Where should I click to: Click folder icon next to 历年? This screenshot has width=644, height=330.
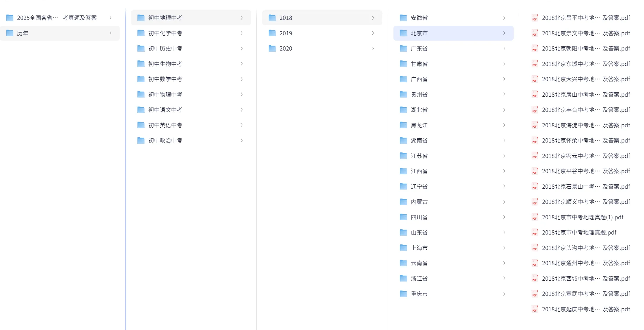pyautogui.click(x=10, y=33)
